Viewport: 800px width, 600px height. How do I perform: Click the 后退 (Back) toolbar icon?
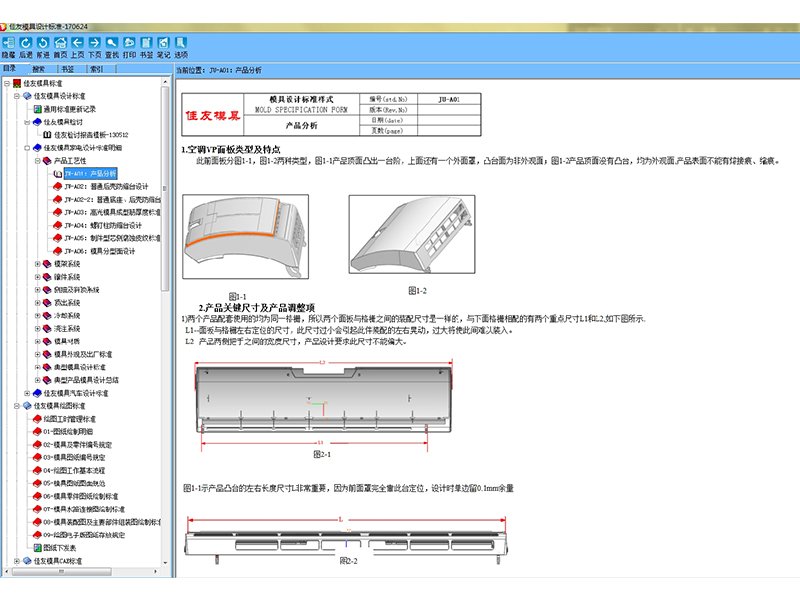26,43
